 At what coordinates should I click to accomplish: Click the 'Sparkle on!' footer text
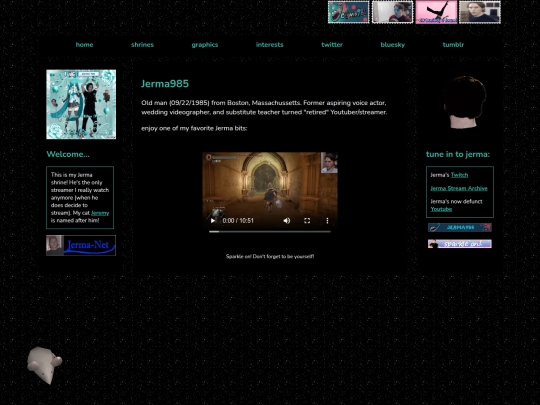pos(270,256)
